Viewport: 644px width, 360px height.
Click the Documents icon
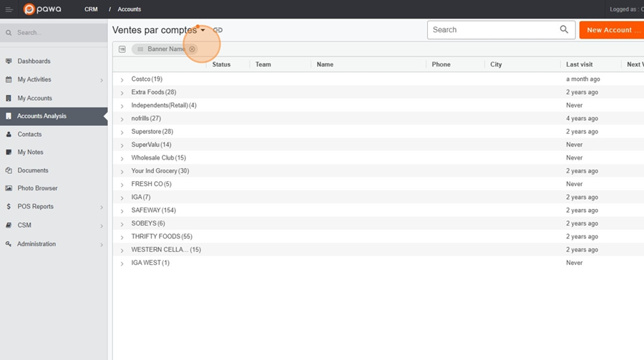(x=9, y=170)
